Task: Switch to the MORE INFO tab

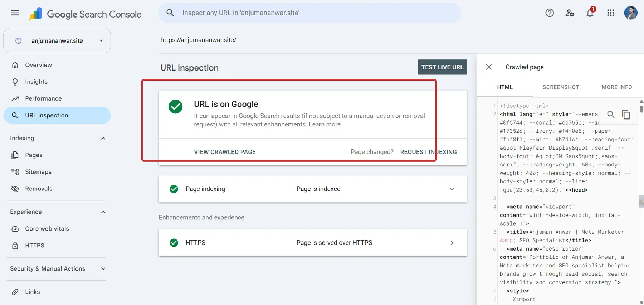Action: (x=617, y=87)
